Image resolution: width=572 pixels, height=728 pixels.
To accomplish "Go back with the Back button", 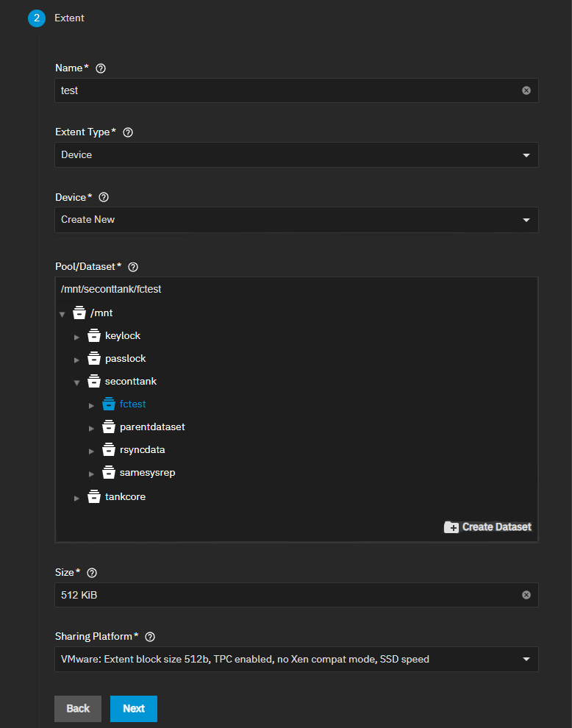I will tap(78, 709).
